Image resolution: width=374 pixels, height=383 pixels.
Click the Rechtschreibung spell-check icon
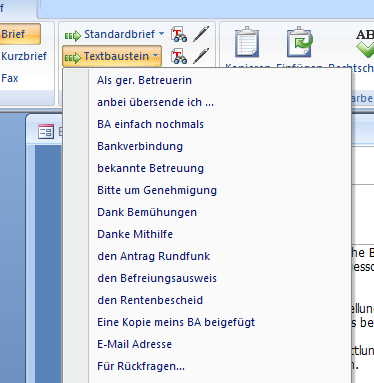click(365, 44)
